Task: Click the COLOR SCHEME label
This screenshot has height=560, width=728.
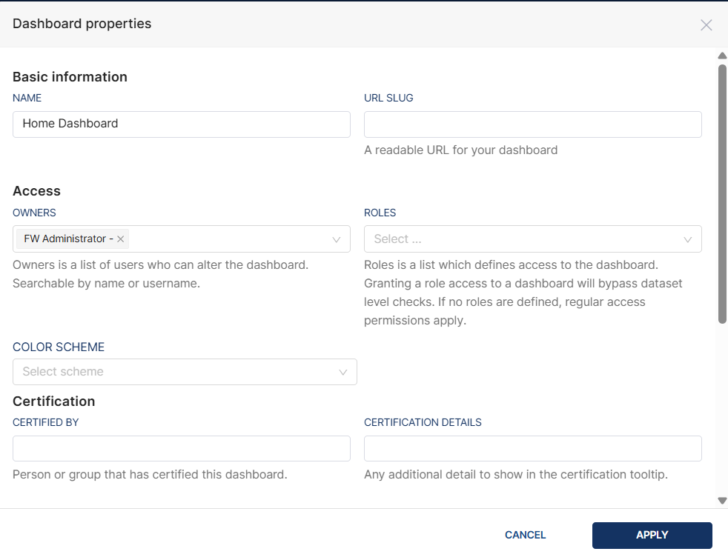Action: click(x=59, y=347)
